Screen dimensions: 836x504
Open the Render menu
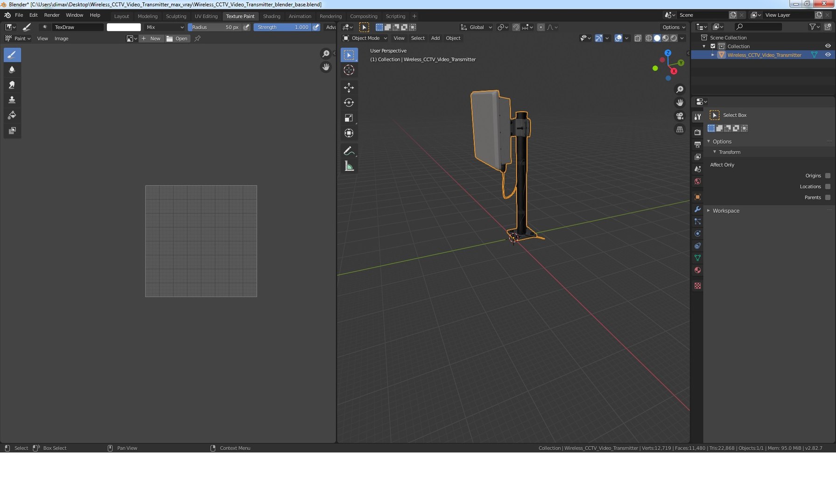tap(52, 15)
